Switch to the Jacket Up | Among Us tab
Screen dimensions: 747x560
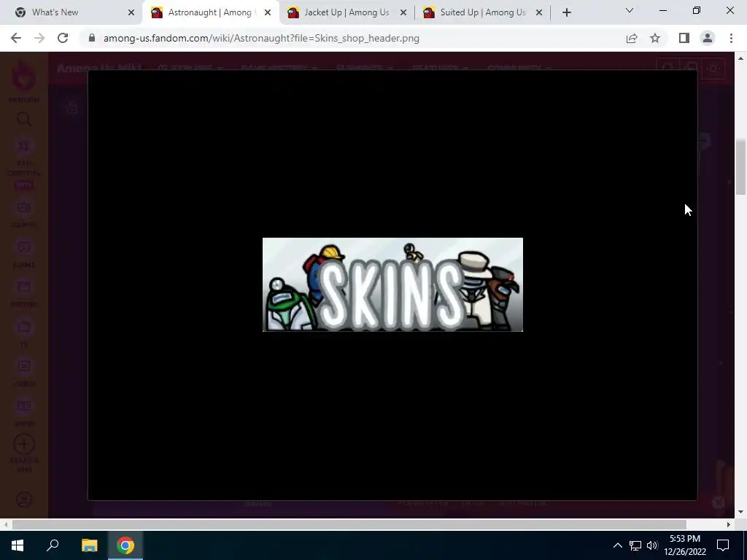347,12
